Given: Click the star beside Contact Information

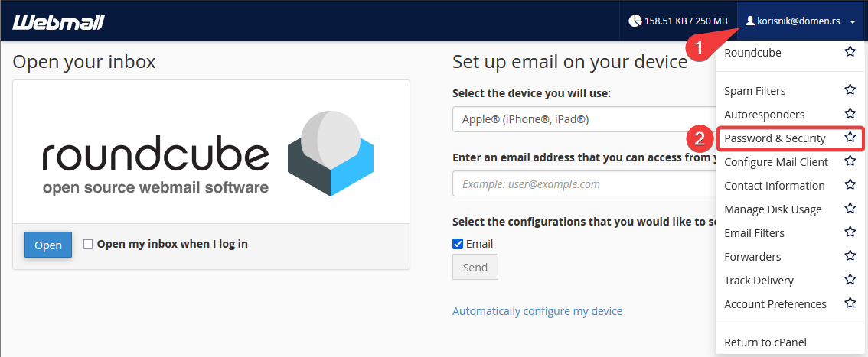Looking at the screenshot, I should click(x=850, y=184).
